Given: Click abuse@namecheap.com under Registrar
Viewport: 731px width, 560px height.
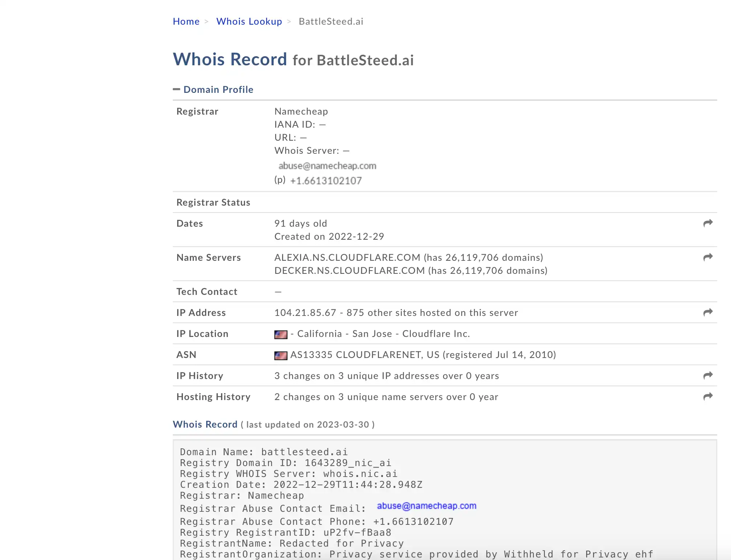Looking at the screenshot, I should (x=327, y=166).
